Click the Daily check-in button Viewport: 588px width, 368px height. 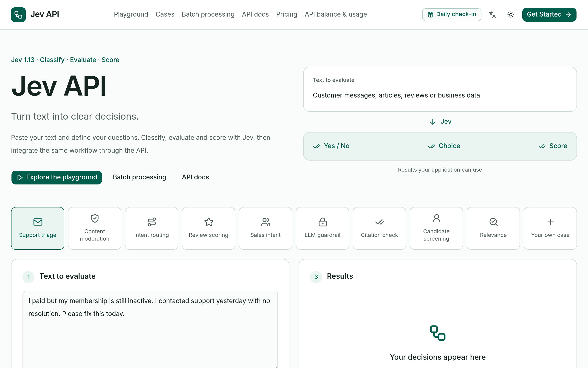point(452,14)
